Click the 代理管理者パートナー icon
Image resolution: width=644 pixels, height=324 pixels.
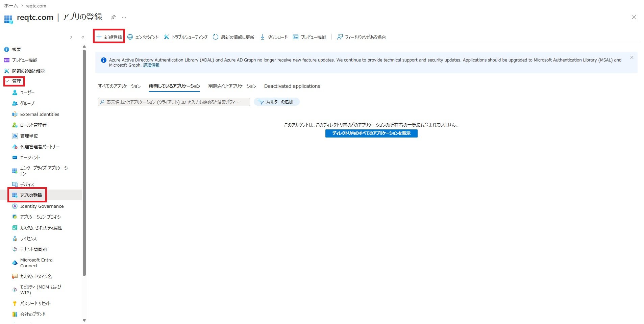[15, 147]
